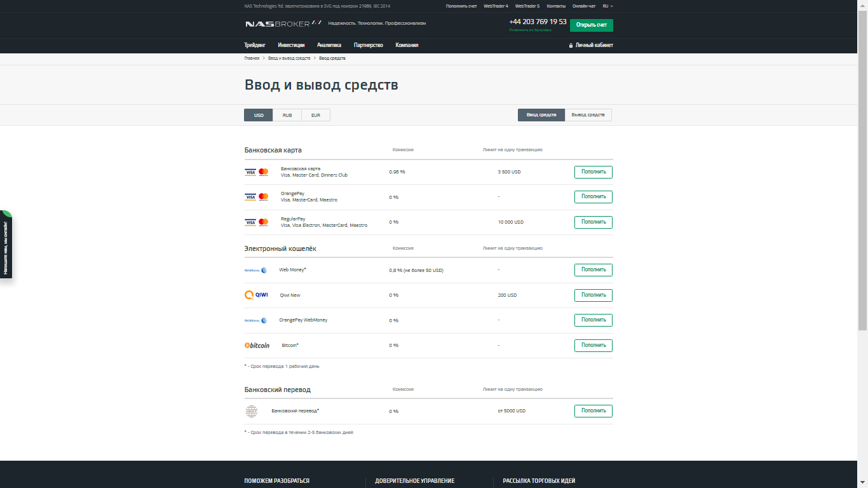Open the Аналитика menu
The image size is (868, 488).
point(329,45)
